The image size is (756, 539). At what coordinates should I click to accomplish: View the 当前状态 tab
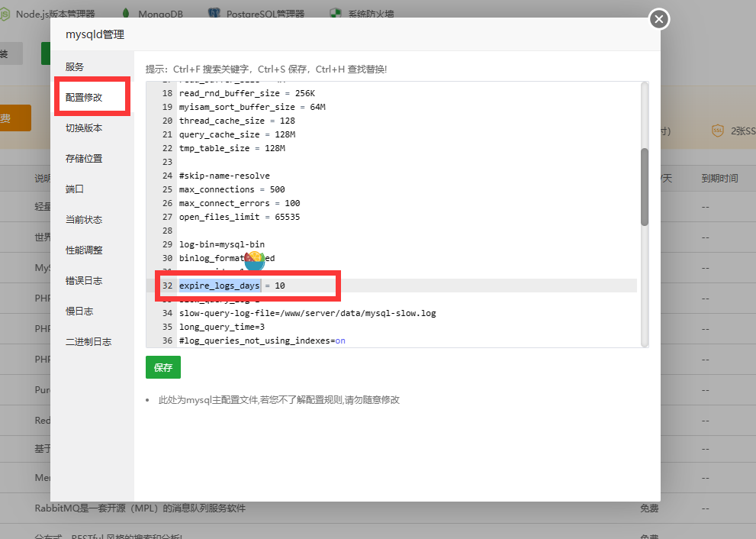pyautogui.click(x=84, y=220)
